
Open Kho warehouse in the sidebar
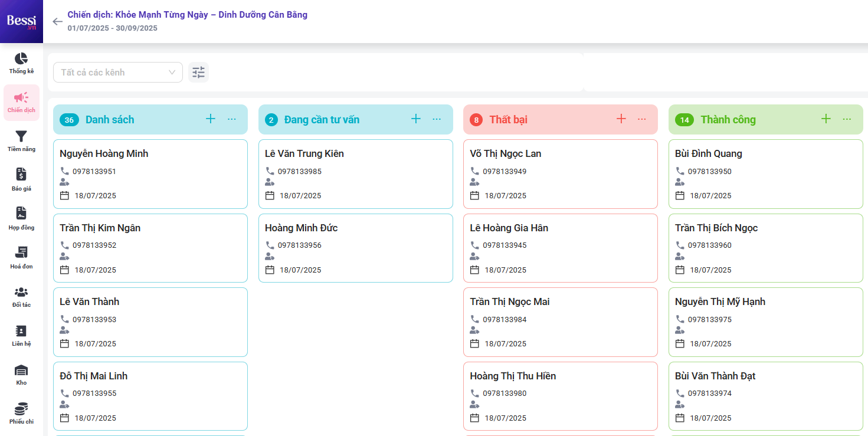click(21, 374)
